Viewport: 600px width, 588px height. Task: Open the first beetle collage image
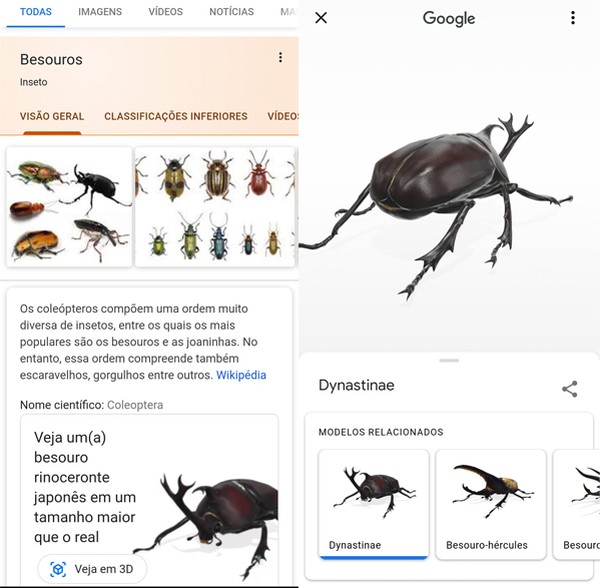pos(69,207)
